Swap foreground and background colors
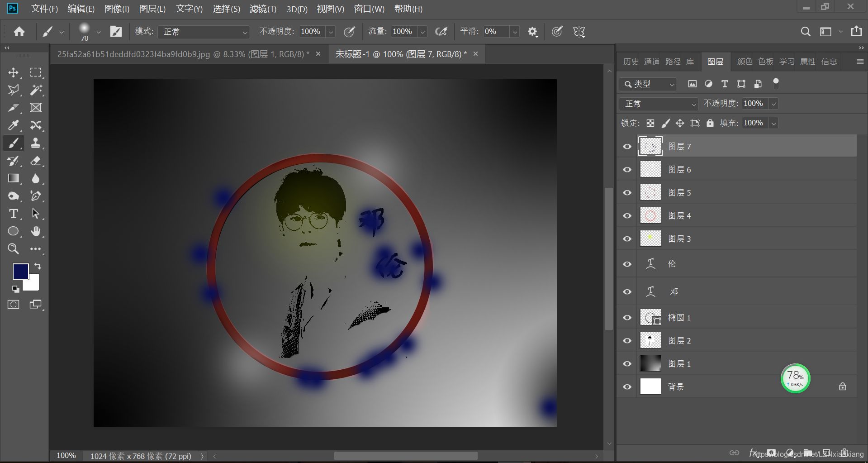The image size is (868, 463). click(x=38, y=266)
